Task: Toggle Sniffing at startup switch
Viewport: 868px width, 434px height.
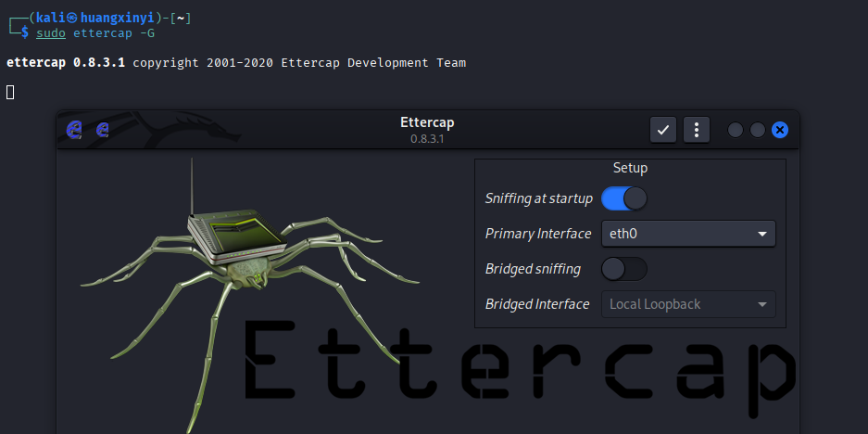Action: coord(623,198)
